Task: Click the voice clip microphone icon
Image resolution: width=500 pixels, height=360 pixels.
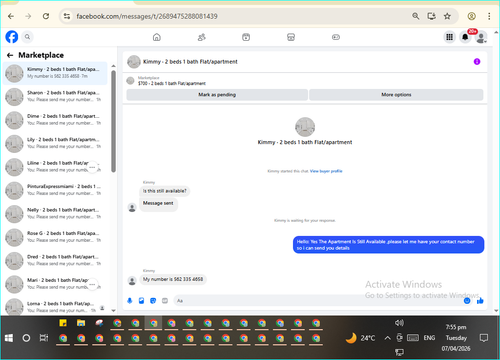Action: click(x=130, y=301)
